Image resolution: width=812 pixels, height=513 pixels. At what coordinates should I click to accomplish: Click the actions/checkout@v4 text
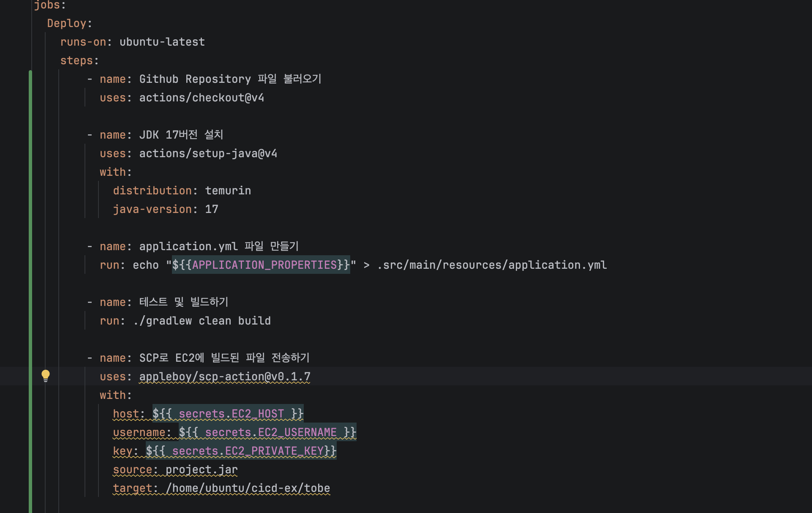(202, 98)
